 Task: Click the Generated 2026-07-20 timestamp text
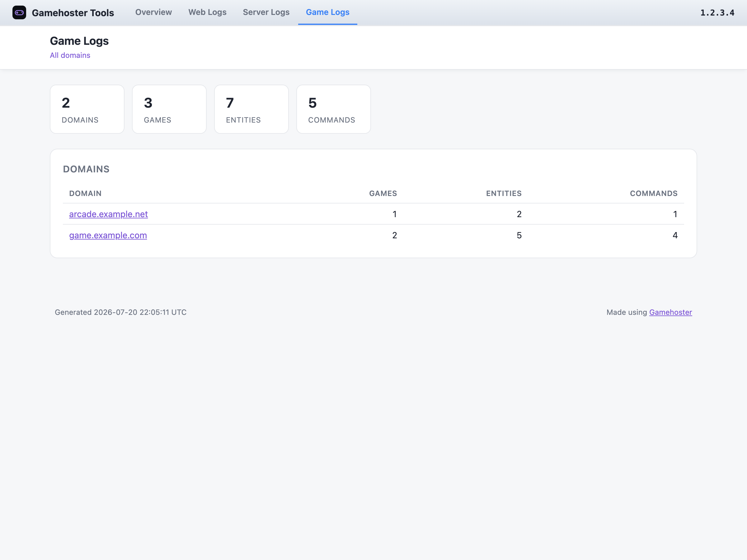click(120, 312)
